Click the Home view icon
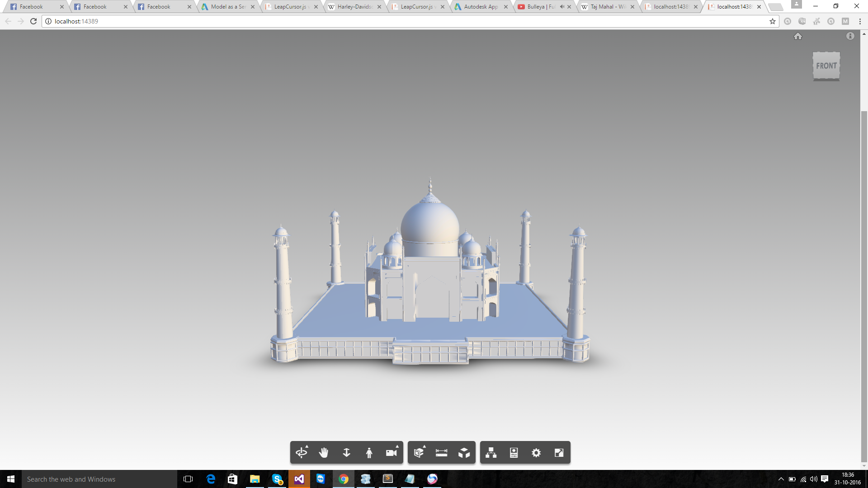 (798, 36)
